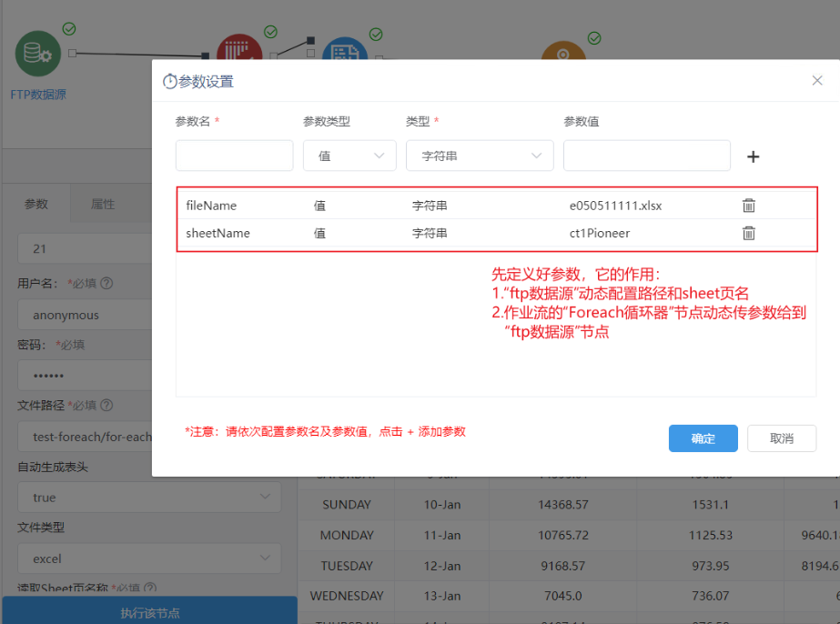Select the WEDNESDAY cell in table

[347, 596]
